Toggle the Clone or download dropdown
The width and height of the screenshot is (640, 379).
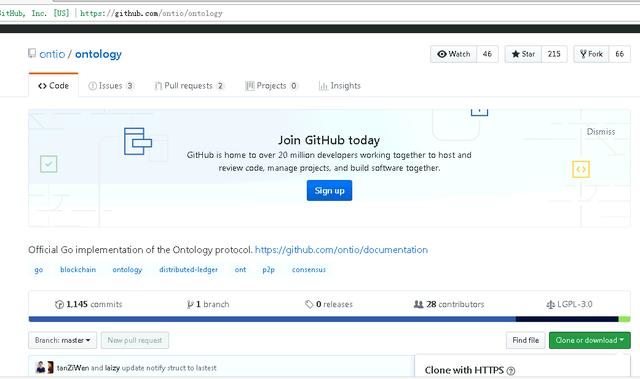click(590, 340)
